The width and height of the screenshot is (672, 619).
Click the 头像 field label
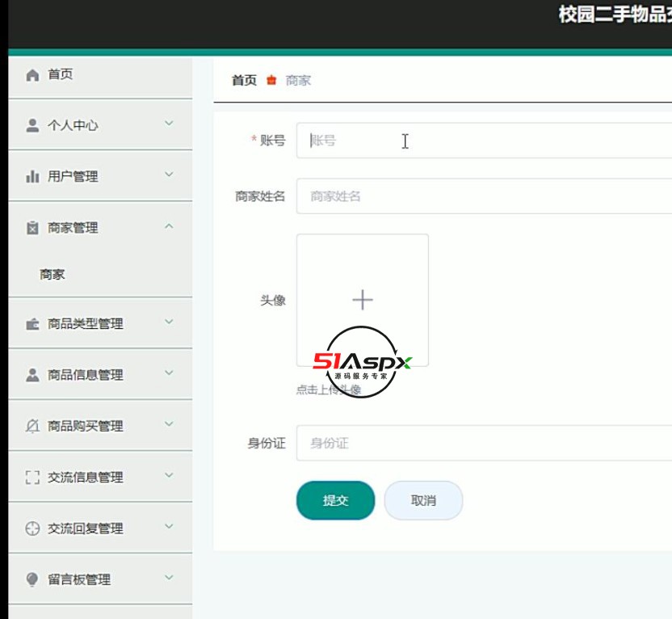pyautogui.click(x=273, y=300)
